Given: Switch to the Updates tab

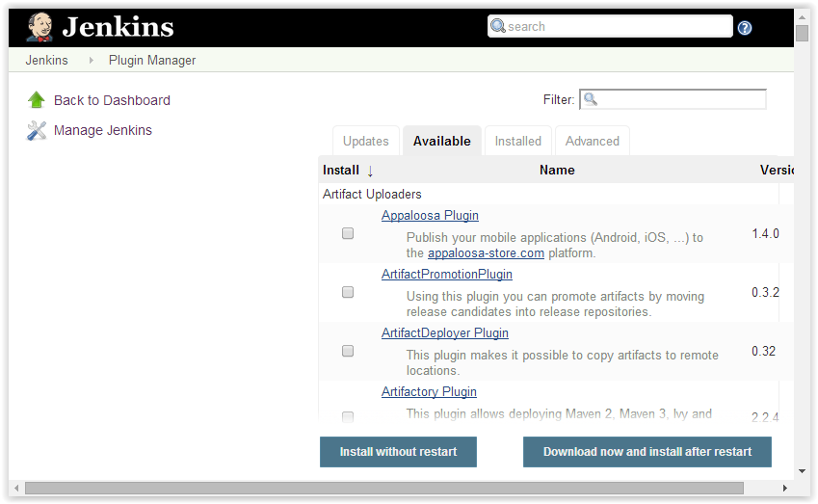Looking at the screenshot, I should point(366,141).
